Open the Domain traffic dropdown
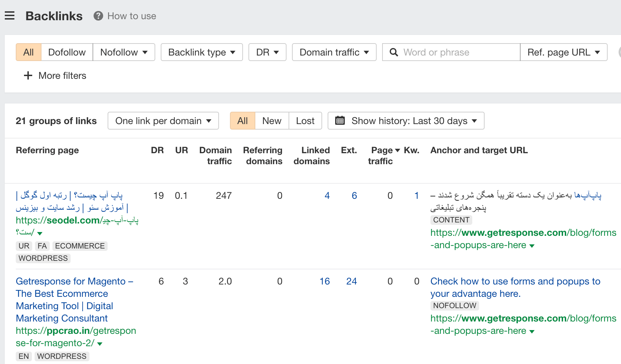 tap(333, 52)
